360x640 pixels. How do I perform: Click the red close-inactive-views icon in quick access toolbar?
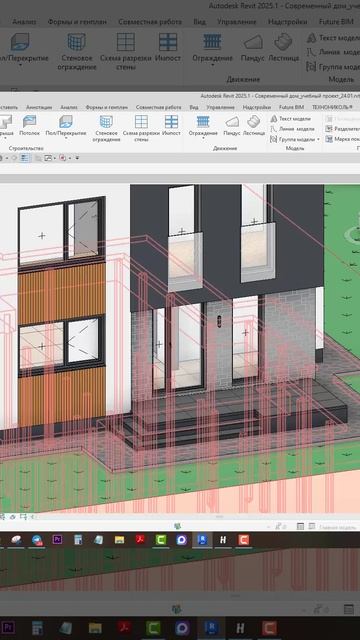pyautogui.click(x=62, y=158)
